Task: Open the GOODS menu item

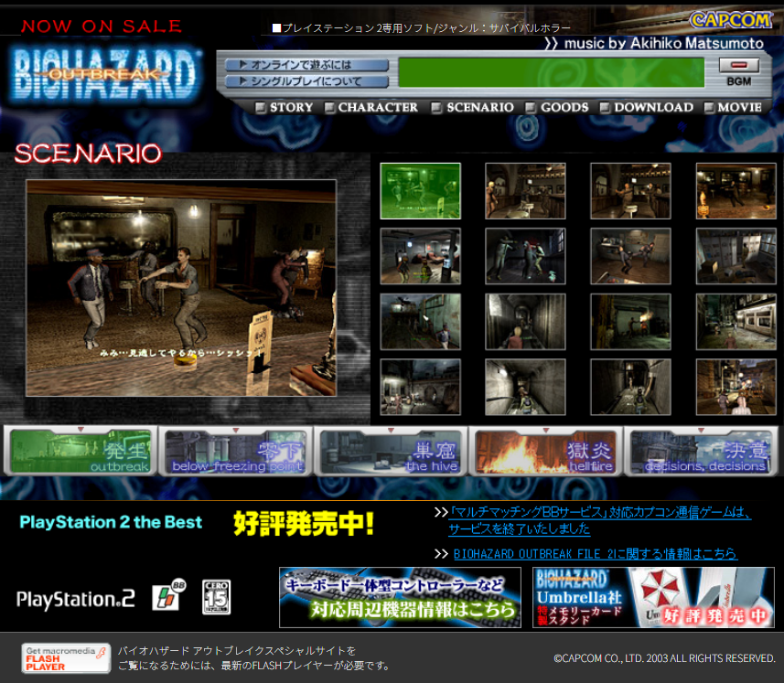Action: pos(557,107)
